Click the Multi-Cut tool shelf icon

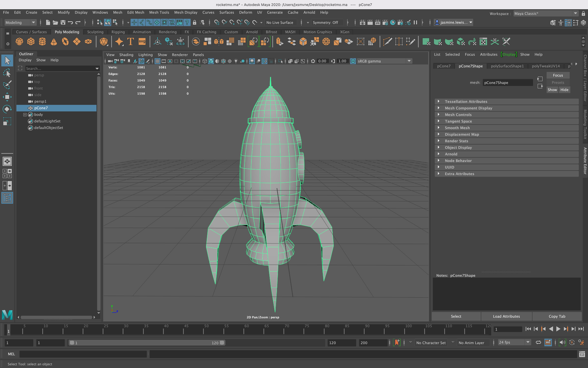(387, 42)
